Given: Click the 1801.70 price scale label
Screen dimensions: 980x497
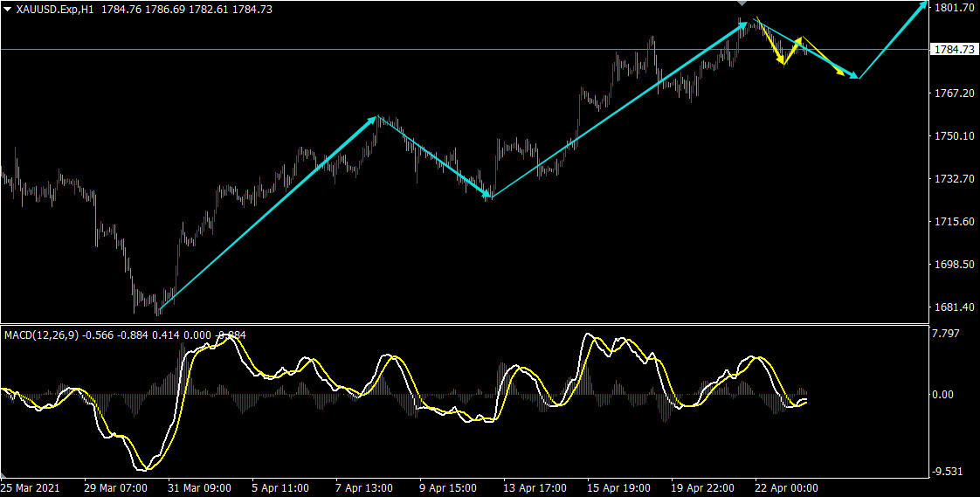Looking at the screenshot, I should (x=954, y=8).
